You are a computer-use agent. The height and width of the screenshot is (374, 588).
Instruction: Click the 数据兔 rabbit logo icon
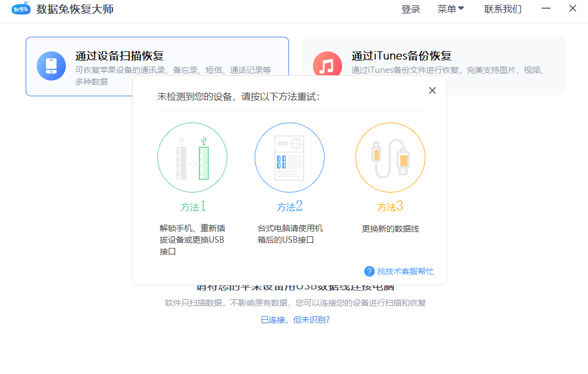click(21, 9)
